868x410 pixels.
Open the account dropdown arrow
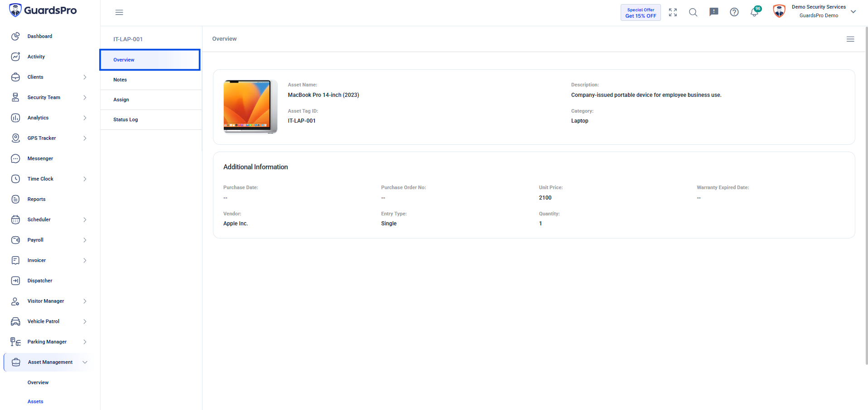coord(853,12)
